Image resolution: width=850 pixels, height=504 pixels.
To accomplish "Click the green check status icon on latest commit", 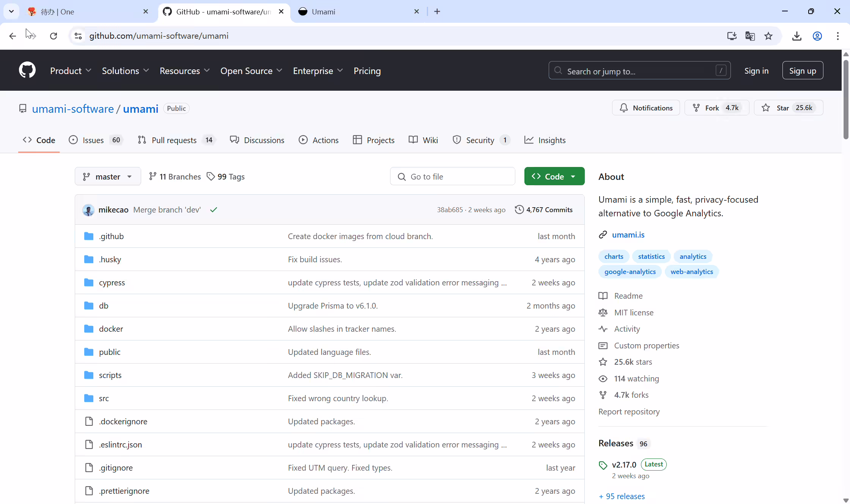I will click(x=214, y=209).
